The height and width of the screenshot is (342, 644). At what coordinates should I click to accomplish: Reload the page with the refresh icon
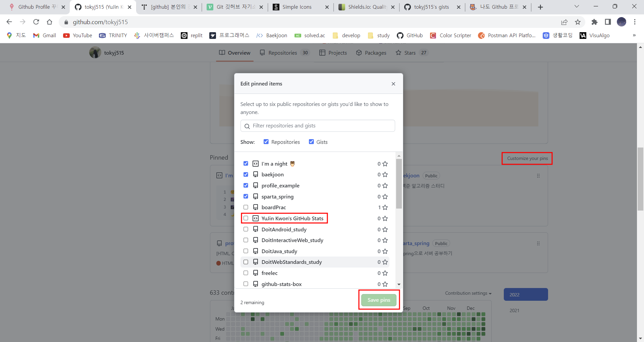(x=36, y=22)
